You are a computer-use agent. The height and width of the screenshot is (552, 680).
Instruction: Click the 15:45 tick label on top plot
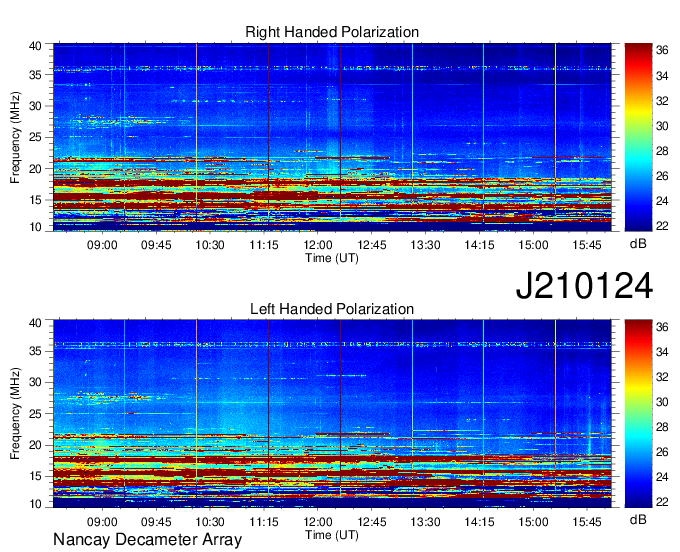click(587, 245)
